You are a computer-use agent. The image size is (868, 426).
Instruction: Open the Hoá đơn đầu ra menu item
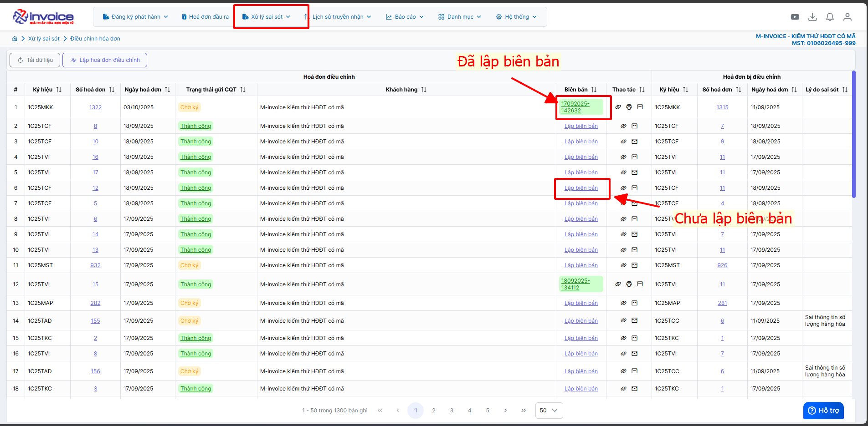point(205,17)
